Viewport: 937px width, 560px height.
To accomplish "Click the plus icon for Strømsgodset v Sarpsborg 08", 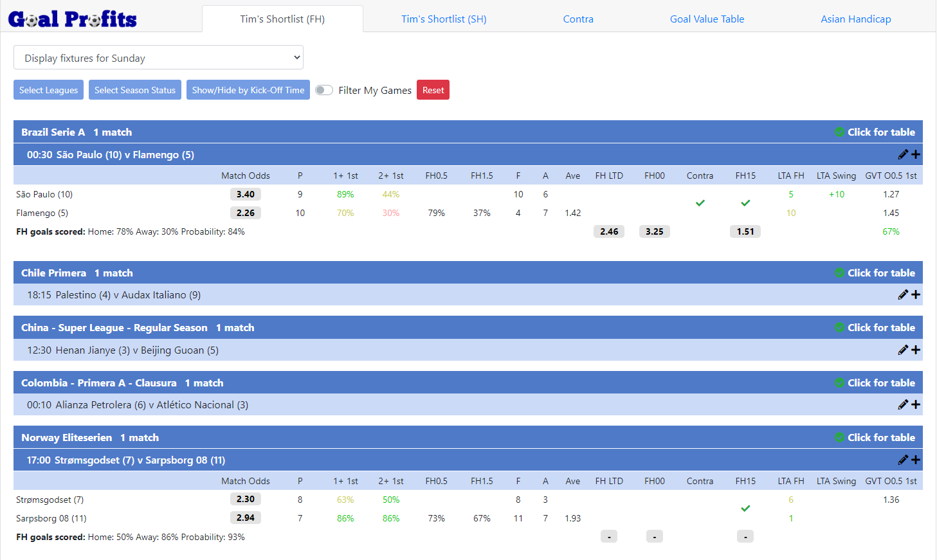I will click(916, 460).
